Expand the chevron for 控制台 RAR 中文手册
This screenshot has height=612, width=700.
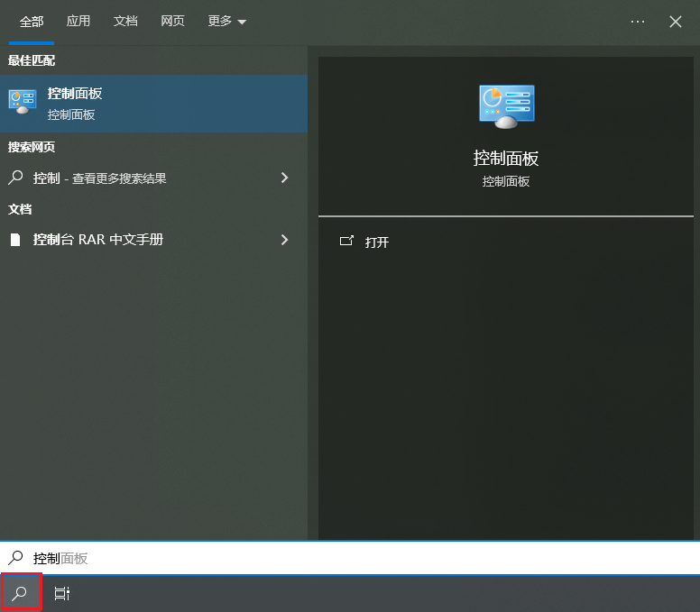pyautogui.click(x=284, y=240)
